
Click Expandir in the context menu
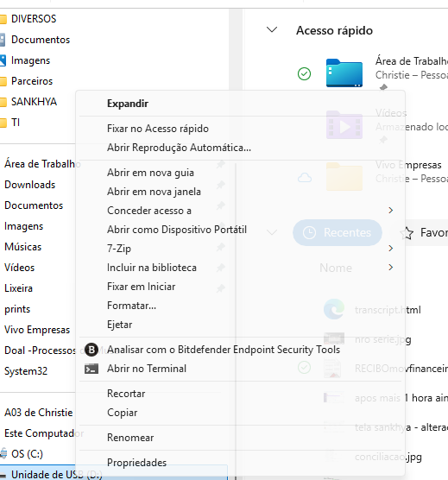coord(128,104)
